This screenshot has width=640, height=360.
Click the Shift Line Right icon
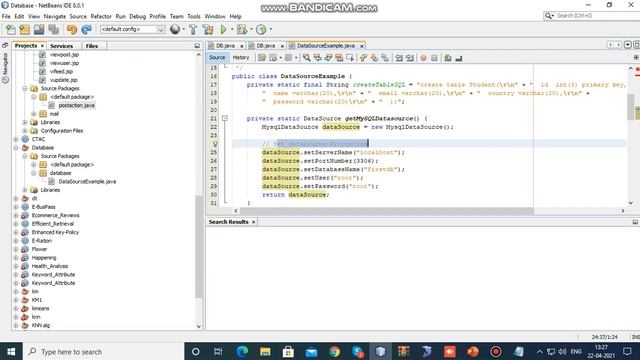[410, 58]
